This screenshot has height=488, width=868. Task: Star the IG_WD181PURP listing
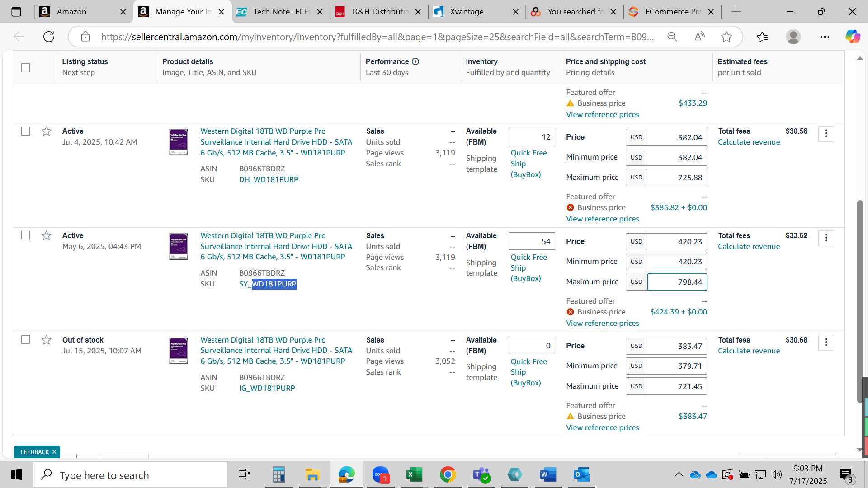[46, 340]
